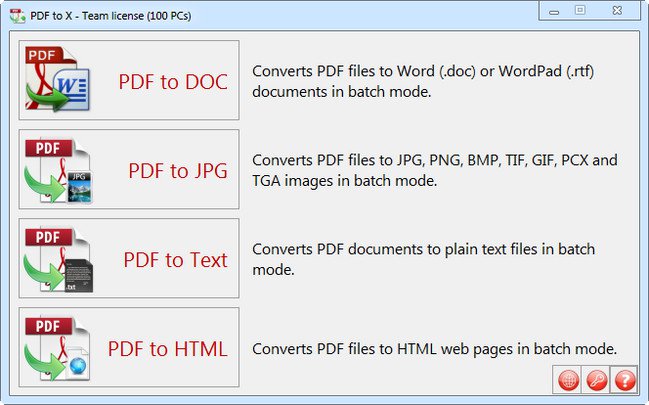The width and height of the screenshot is (649, 405).
Task: Launch the PDF to JPG converter
Action: (129, 169)
